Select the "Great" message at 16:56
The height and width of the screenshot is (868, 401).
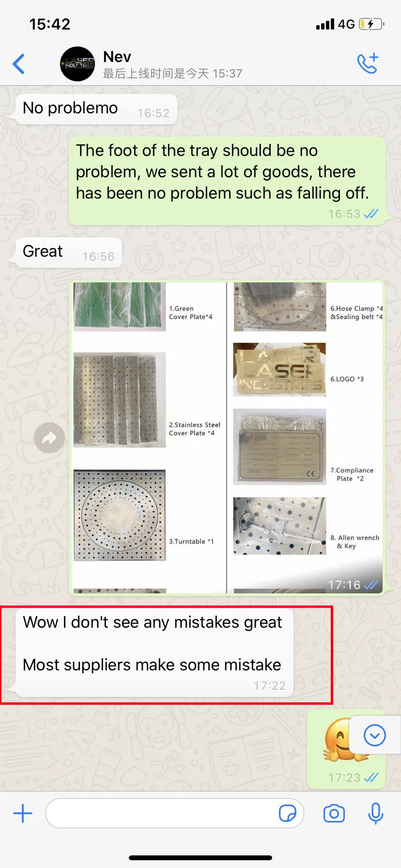point(68,252)
